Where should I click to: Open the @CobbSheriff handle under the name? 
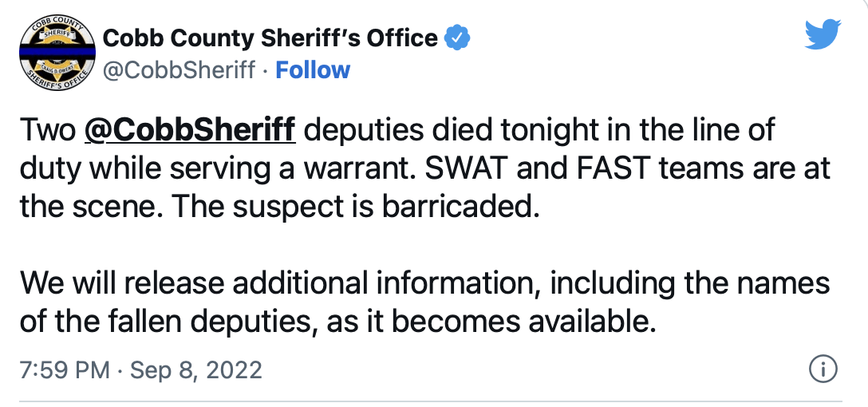179,71
